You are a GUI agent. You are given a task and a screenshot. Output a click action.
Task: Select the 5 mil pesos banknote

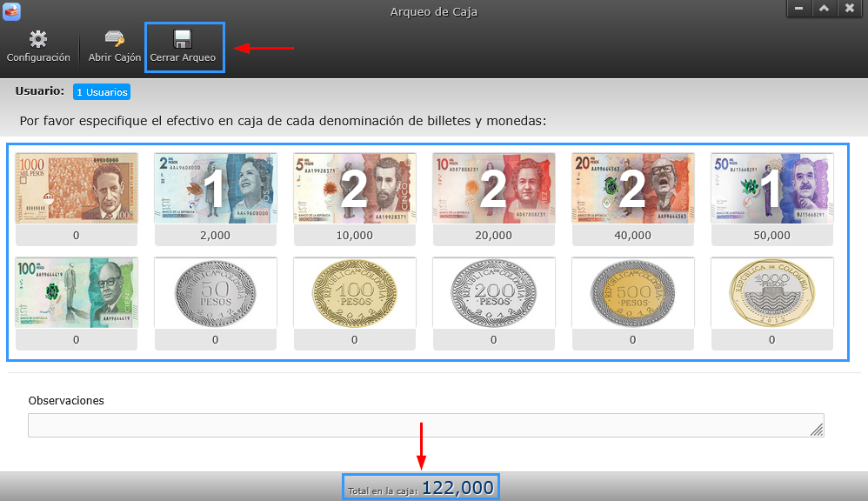355,188
